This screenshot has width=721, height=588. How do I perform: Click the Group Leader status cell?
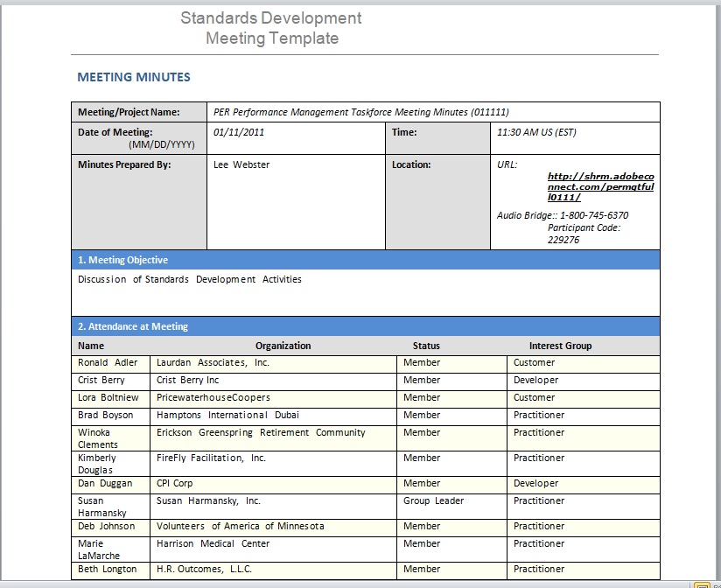pos(433,500)
